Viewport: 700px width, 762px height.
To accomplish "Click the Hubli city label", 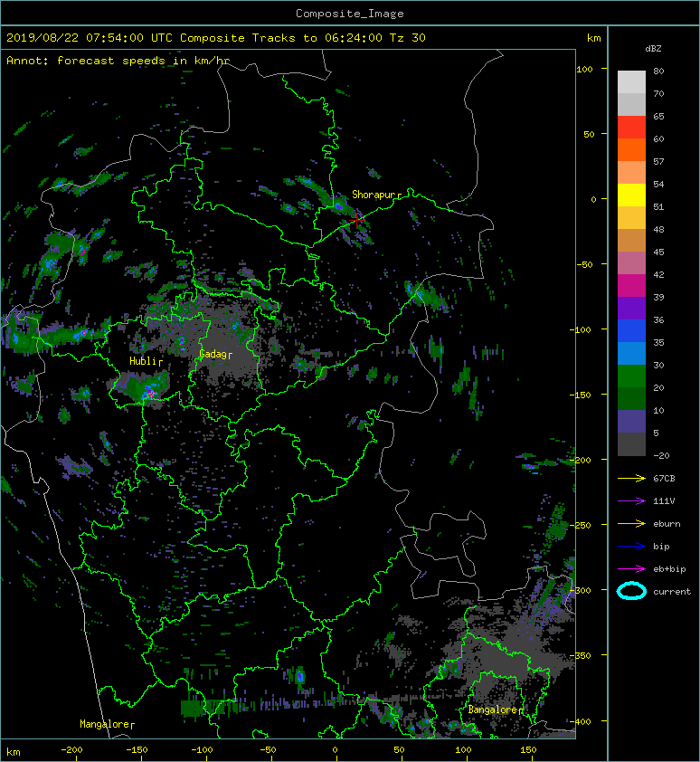I will point(143,361).
